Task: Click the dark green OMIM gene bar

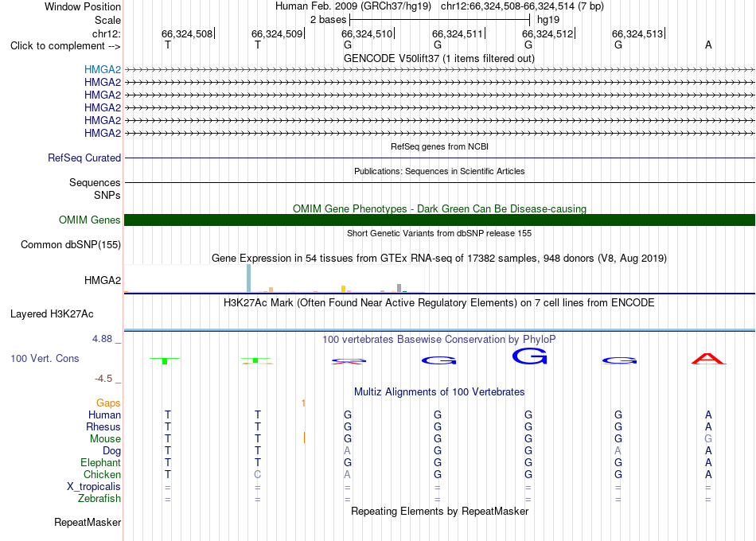Action: (439, 220)
